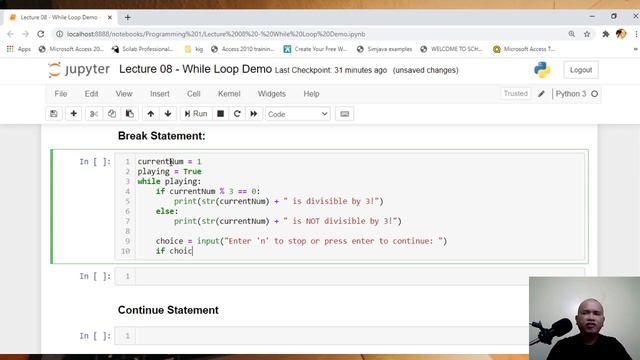Select the Lecture 08 - While Loop Demo tab
640x360 pixels.
click(59, 18)
